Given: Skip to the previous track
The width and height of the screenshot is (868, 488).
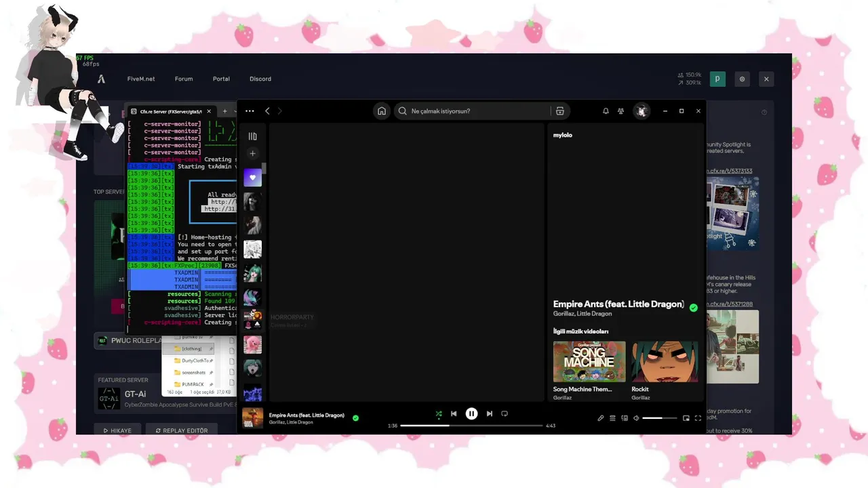Looking at the screenshot, I should [454, 413].
